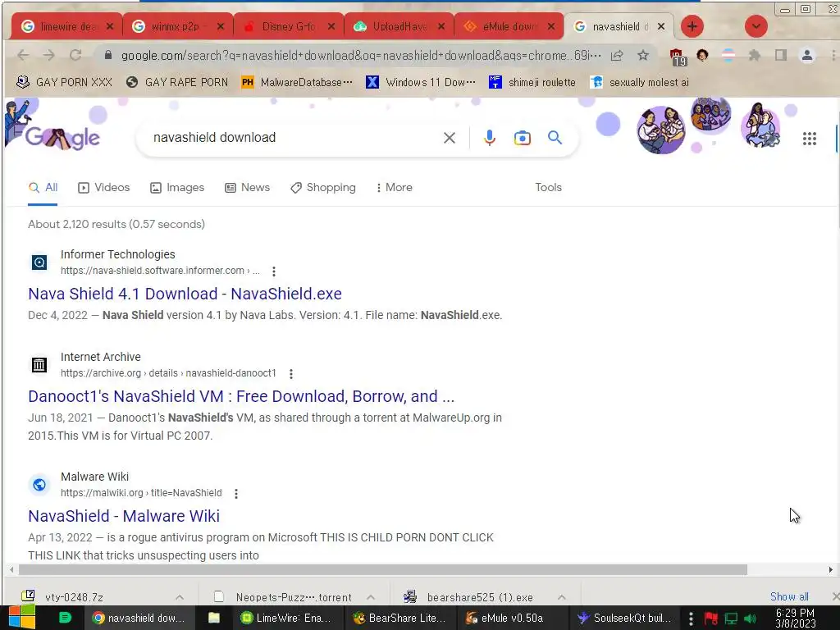This screenshot has height=630, width=840.
Task: Switch to the Disney G-fo tab
Action: (x=288, y=26)
